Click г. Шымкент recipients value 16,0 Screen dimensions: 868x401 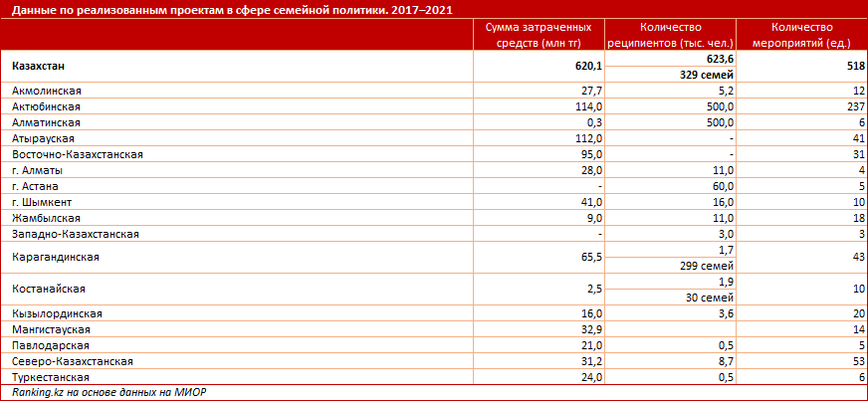pos(724,202)
